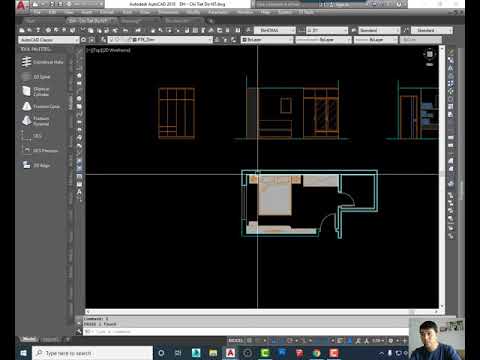This screenshot has height=360, width=480.
Task: Toggle the drawing grid in status bar
Action: click(249, 340)
